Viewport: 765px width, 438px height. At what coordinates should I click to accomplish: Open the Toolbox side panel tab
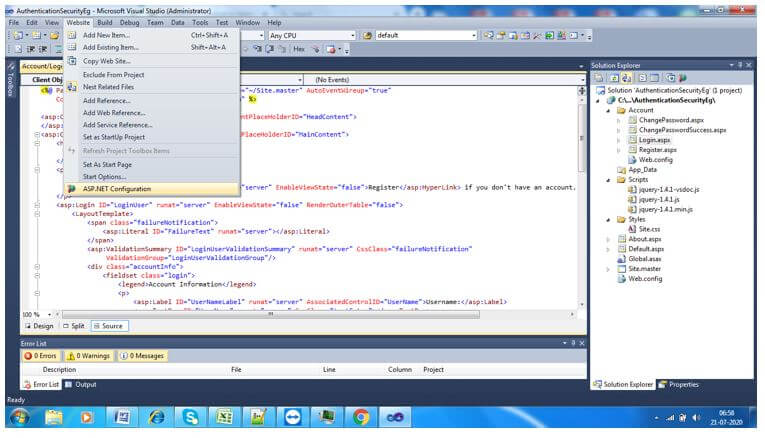(x=12, y=81)
